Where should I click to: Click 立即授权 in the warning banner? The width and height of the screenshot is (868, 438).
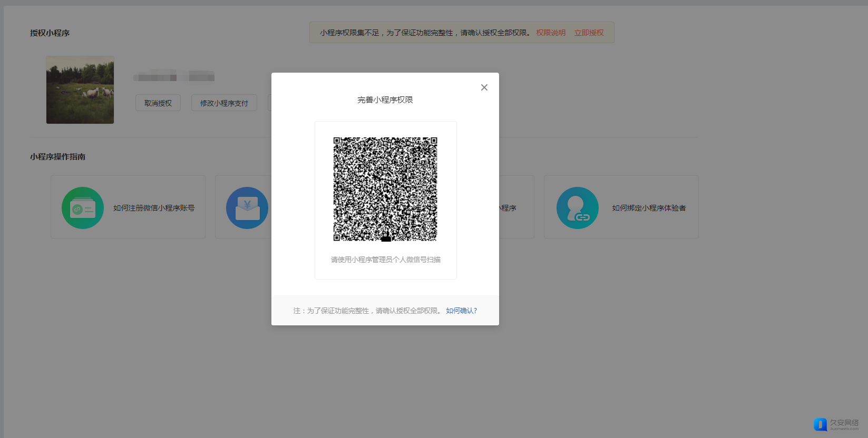(589, 33)
